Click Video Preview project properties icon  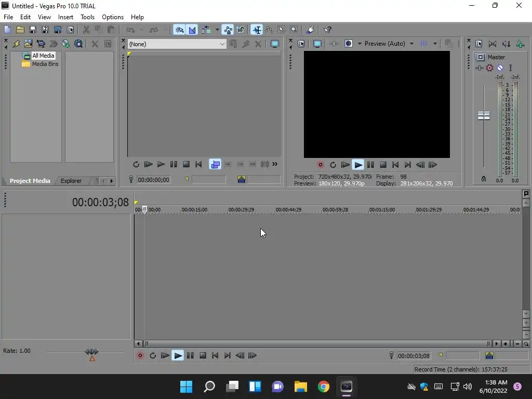tap(301, 44)
